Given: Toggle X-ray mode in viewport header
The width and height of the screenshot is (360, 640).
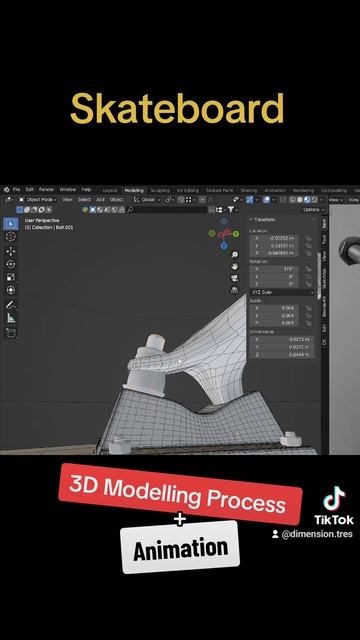Looking at the screenshot, I should 282,200.
